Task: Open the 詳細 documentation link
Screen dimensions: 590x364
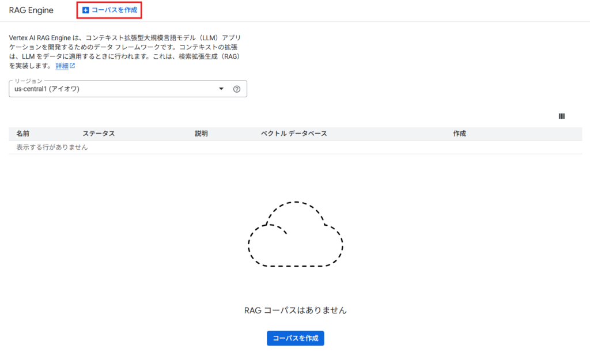Action: 62,66
